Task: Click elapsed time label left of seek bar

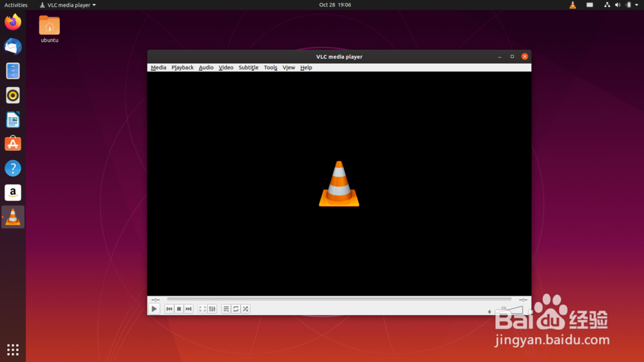Action: click(x=156, y=300)
